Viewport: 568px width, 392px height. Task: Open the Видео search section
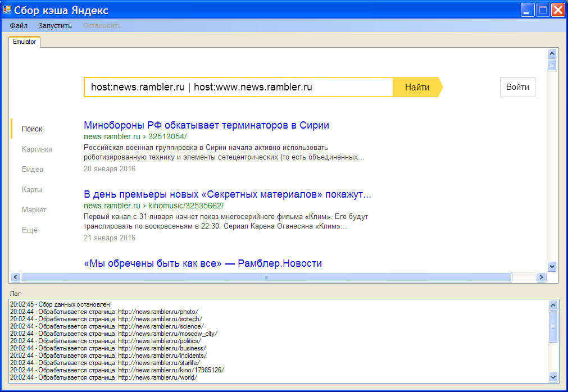32,170
